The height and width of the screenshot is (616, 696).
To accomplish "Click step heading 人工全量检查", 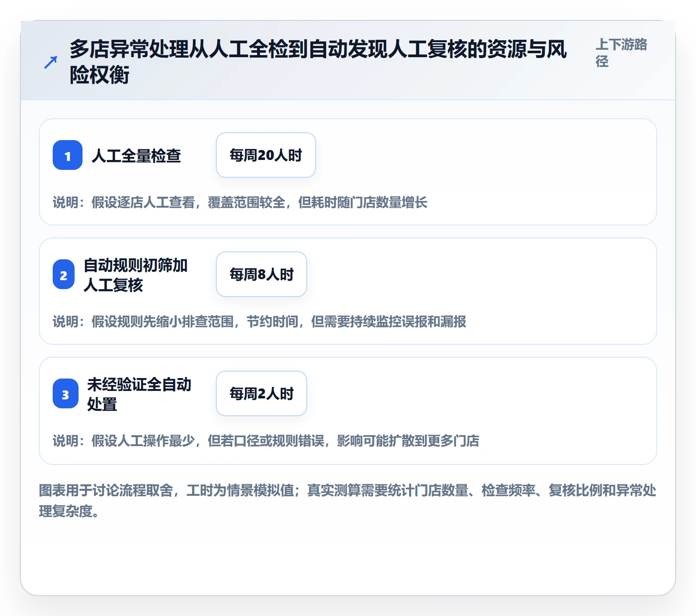I will pyautogui.click(x=136, y=155).
